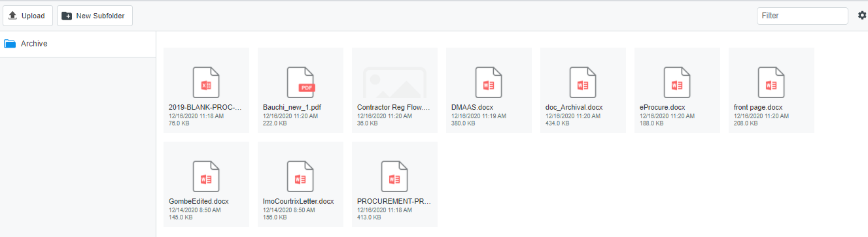Click the blue Archive folder icon
This screenshot has width=868, height=237.
10,44
